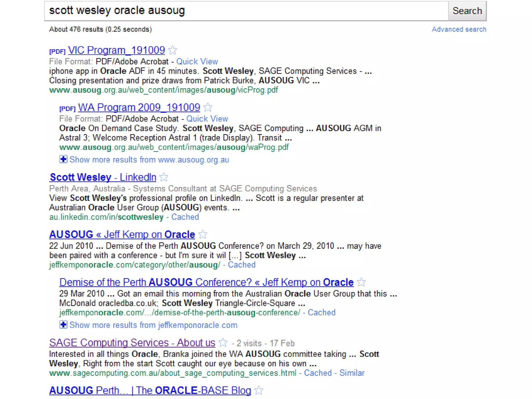Star the Scott Wesley LinkedIn result
532x399 pixels.
click(164, 177)
